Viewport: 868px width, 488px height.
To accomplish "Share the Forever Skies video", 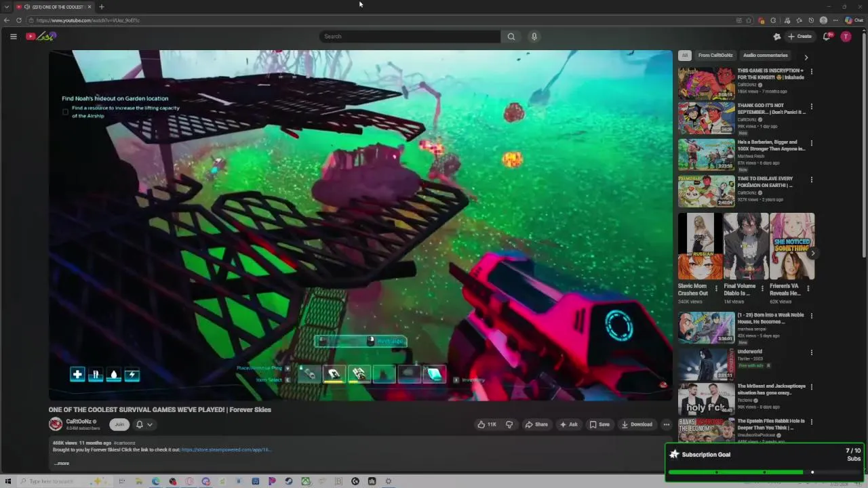I will pyautogui.click(x=536, y=424).
